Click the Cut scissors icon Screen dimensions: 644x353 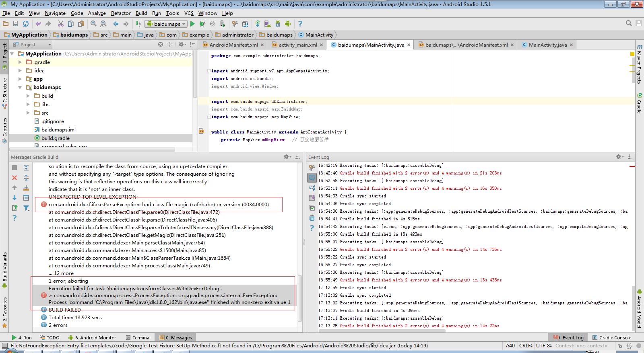click(x=61, y=24)
